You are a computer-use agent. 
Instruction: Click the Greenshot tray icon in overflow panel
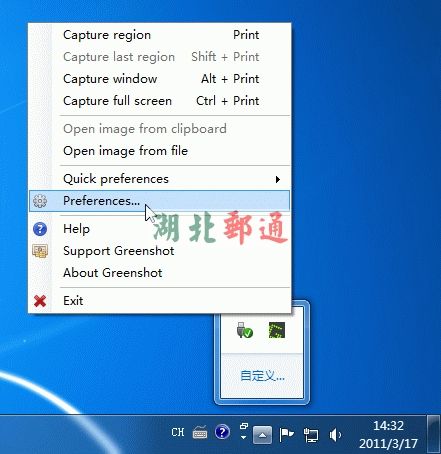click(277, 330)
